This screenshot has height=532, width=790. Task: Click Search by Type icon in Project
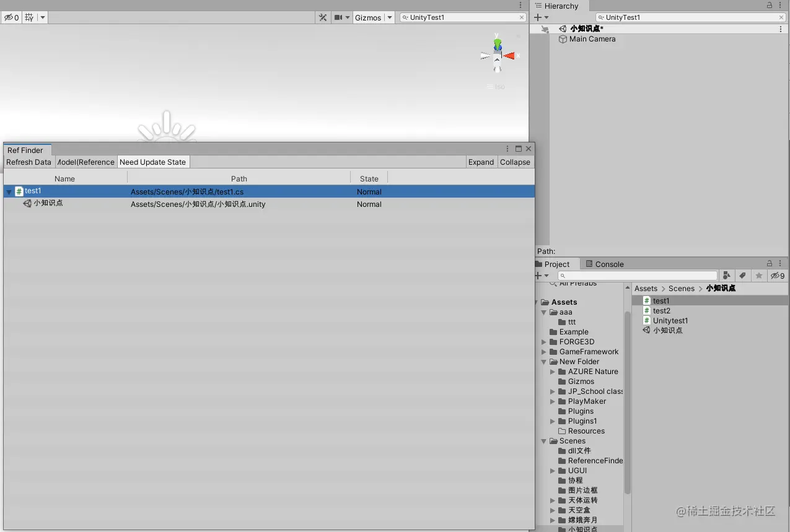coord(727,276)
